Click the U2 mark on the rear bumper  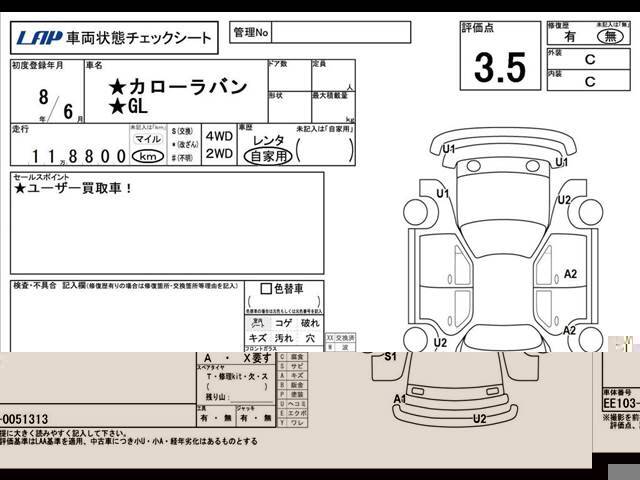[x=480, y=418]
